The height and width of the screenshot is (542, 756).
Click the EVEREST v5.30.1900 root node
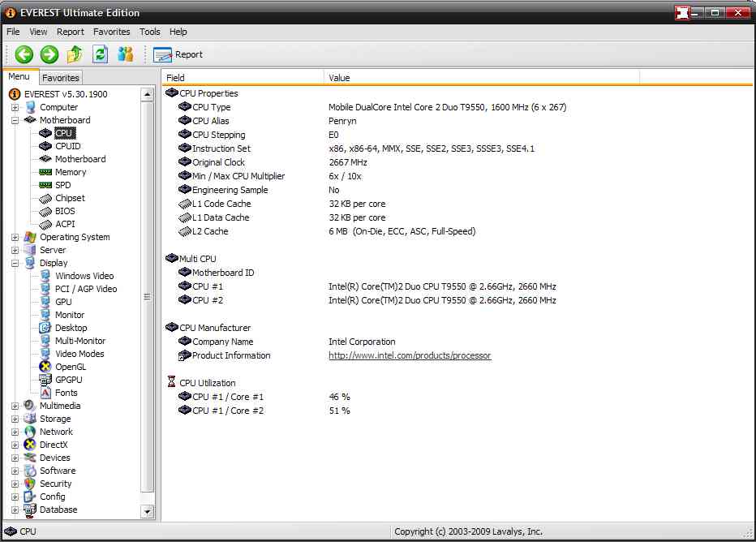66,94
